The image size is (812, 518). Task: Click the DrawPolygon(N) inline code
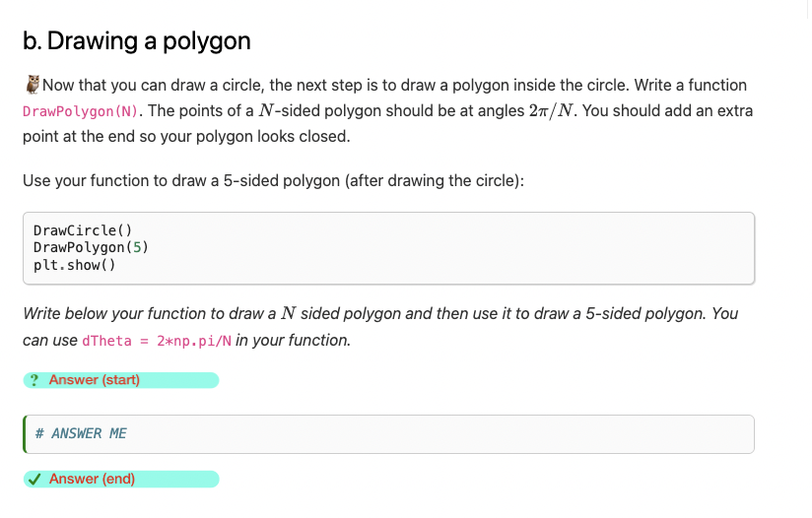[80, 111]
